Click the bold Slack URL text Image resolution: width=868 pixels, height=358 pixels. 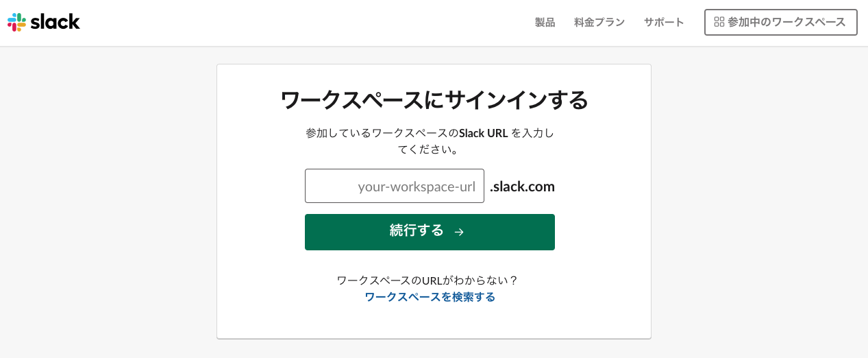[484, 133]
